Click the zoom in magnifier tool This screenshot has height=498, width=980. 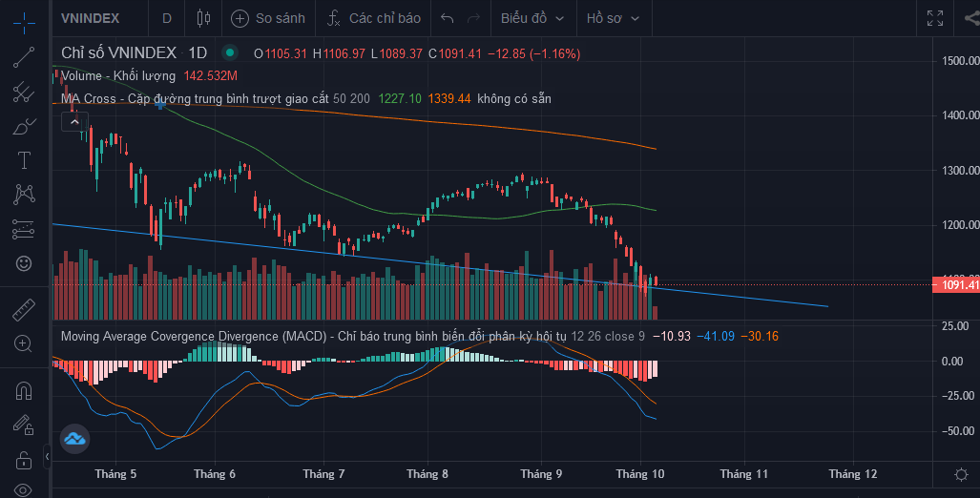coord(24,343)
